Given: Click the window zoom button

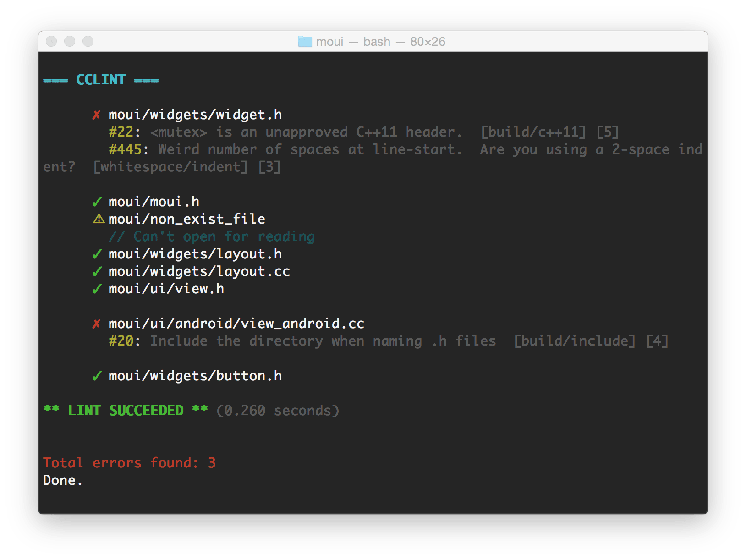Looking at the screenshot, I should [88, 42].
